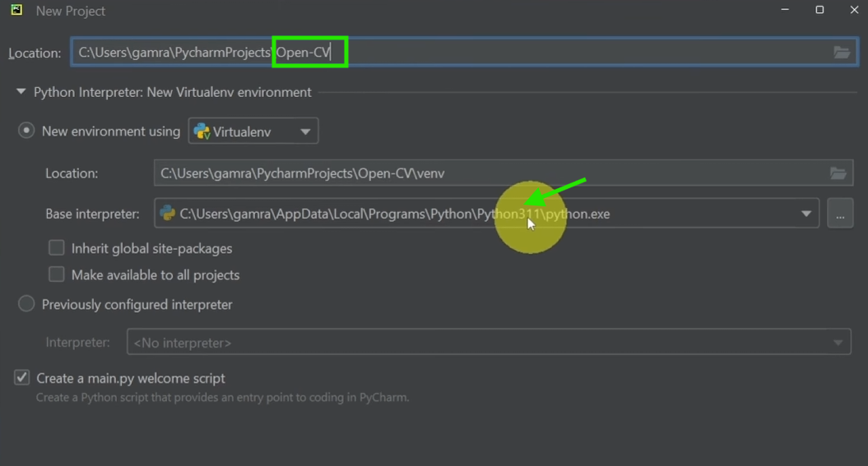This screenshot has height=466, width=868.
Task: Collapse the Python Interpreter section
Action: 21,92
